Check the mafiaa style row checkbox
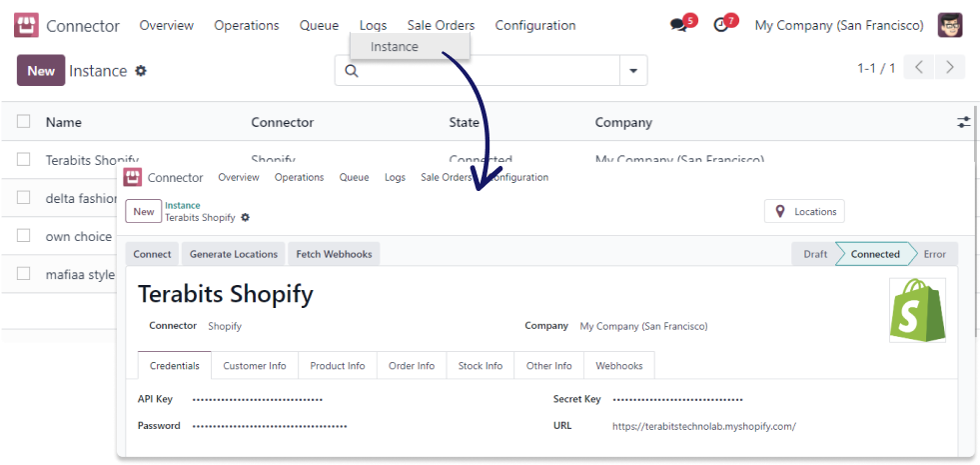Viewport: 980px width, 465px height. point(24,273)
